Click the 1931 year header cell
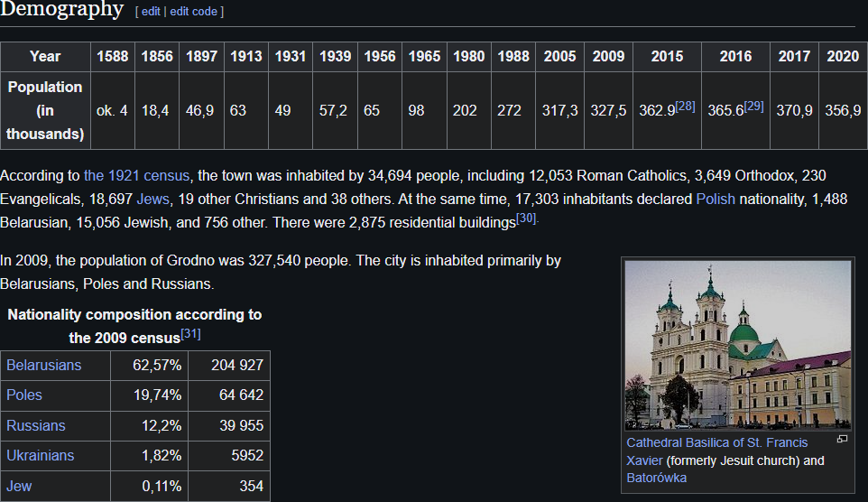The height and width of the screenshot is (502, 868). (291, 57)
